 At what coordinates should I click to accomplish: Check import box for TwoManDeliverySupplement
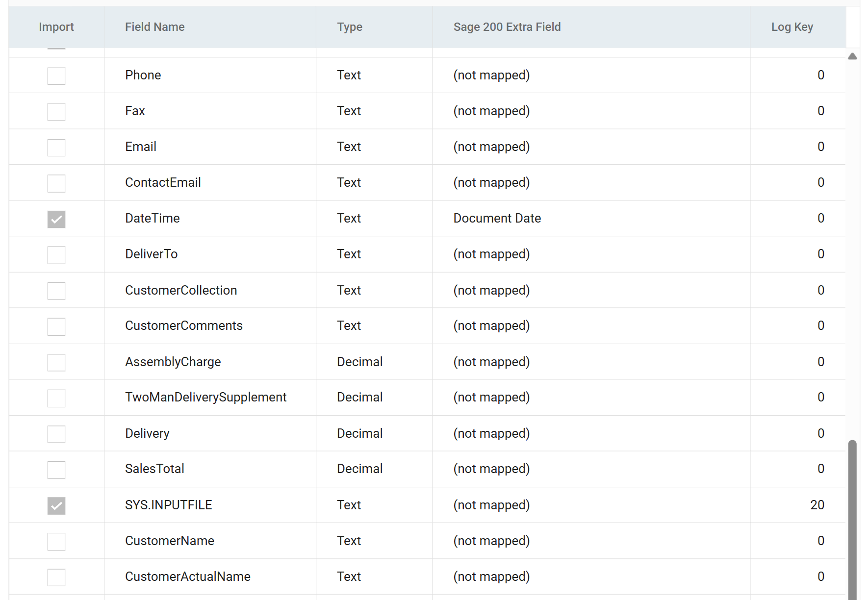56,398
